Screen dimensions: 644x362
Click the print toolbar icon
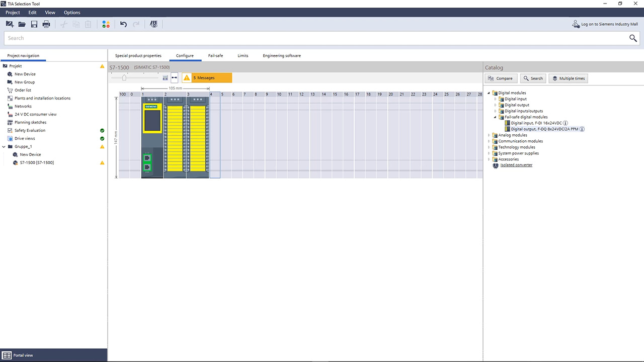pos(46,24)
